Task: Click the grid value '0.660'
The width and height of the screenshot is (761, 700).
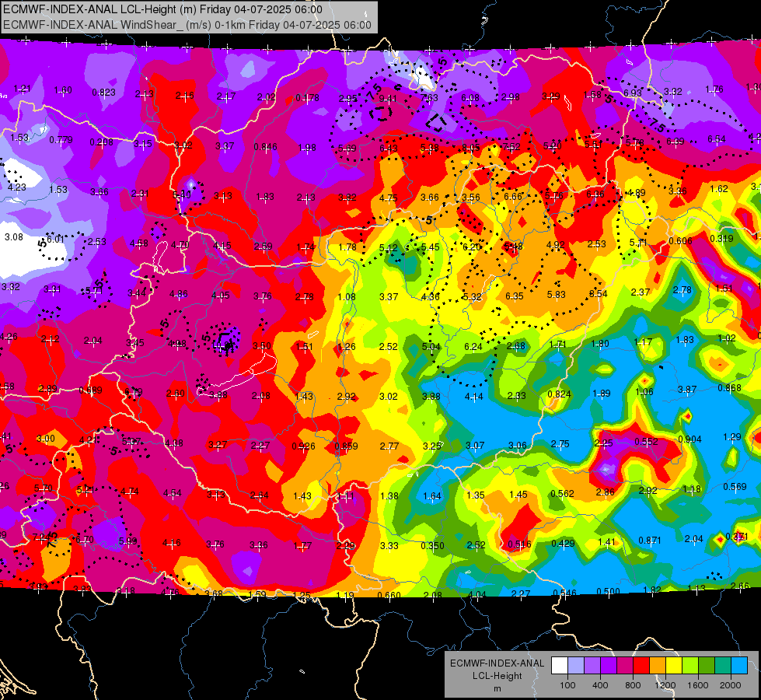Action: [x=389, y=595]
